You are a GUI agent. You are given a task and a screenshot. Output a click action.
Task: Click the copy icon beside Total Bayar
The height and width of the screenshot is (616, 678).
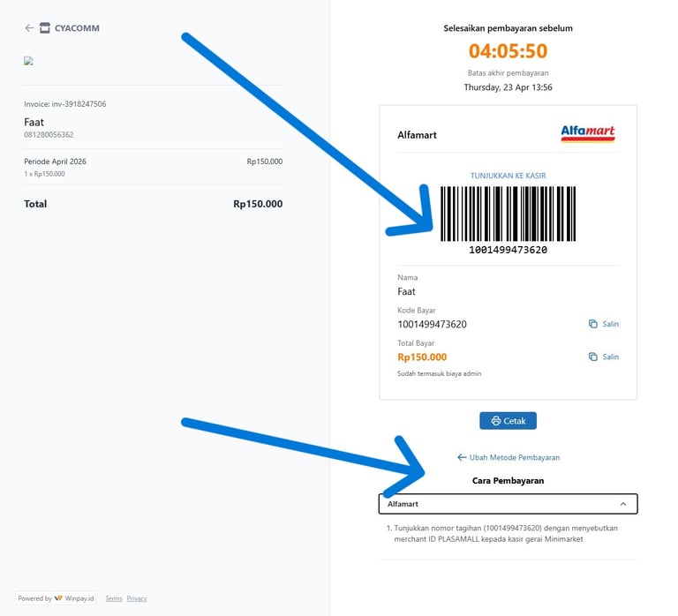(593, 357)
